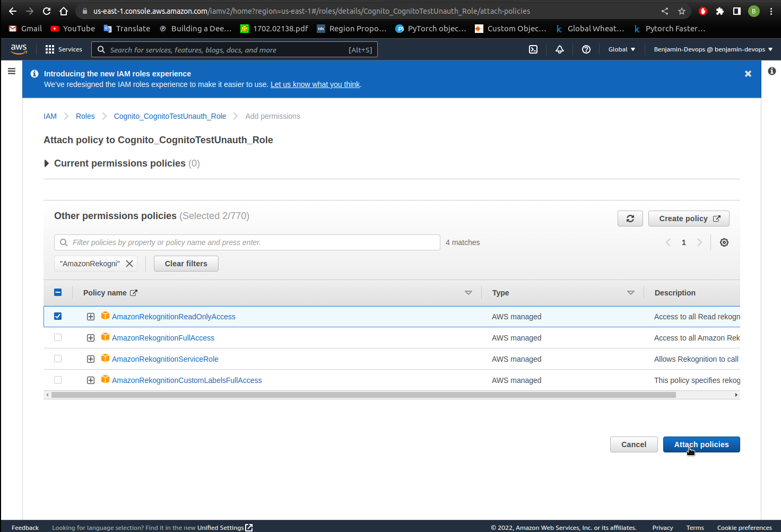
Task: Open AmazonRekognitionFullAccess policy link
Action: pos(163,338)
